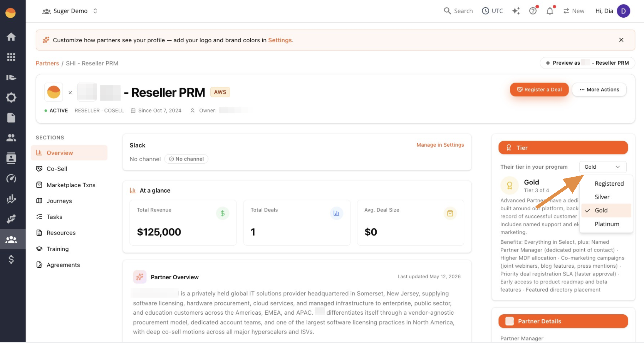Select the Marketplace Txns section
The height and width of the screenshot is (343, 644).
coord(69,185)
